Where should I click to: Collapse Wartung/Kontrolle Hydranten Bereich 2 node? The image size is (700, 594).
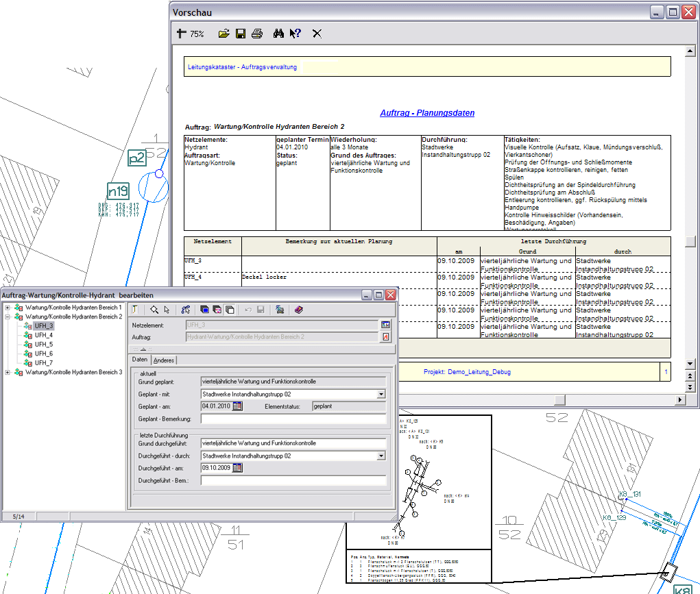pos(8,317)
